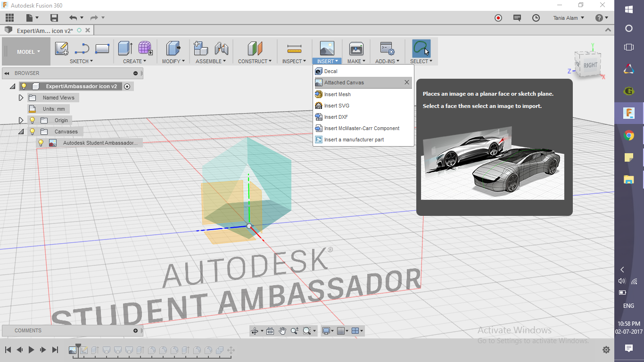
Task: Collapse the Canvases tree node
Action: tap(21, 132)
